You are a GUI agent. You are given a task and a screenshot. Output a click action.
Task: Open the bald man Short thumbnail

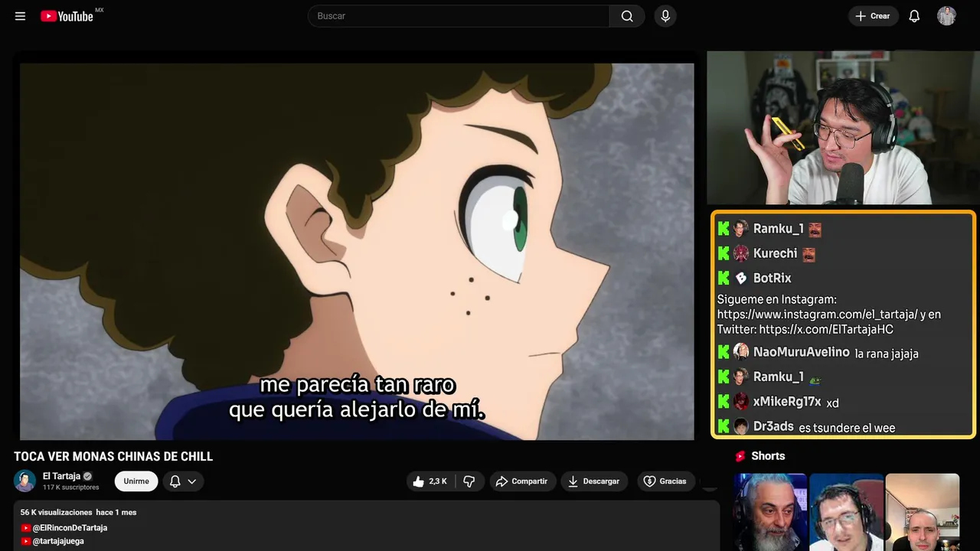(922, 512)
